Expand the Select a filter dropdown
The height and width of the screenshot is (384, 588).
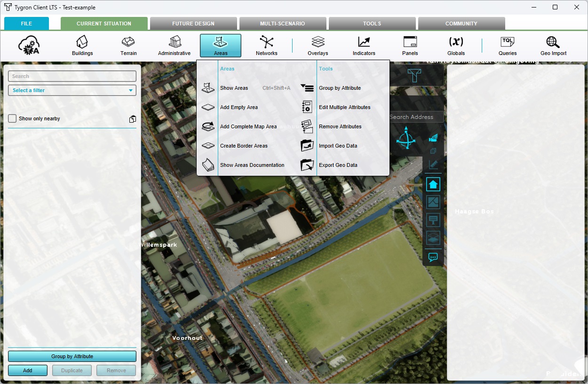click(72, 90)
